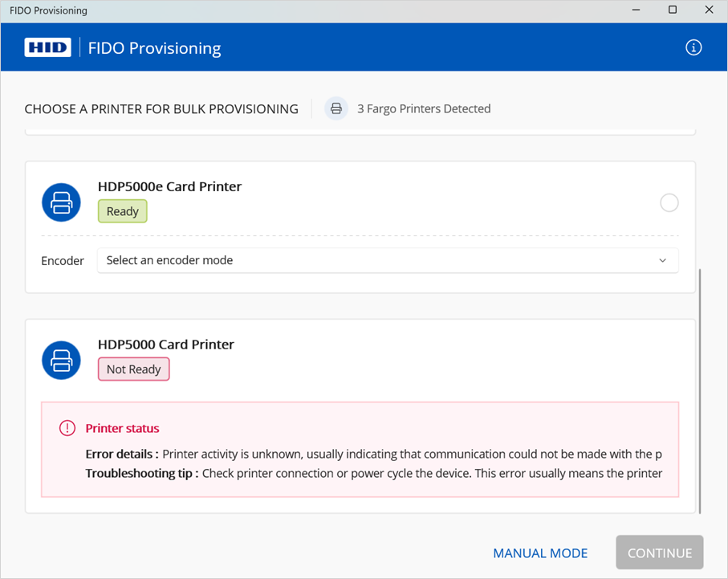Screen dimensions: 728x579
Task: Click the HDP5000 Card Printer name
Action: pyautogui.click(x=166, y=345)
